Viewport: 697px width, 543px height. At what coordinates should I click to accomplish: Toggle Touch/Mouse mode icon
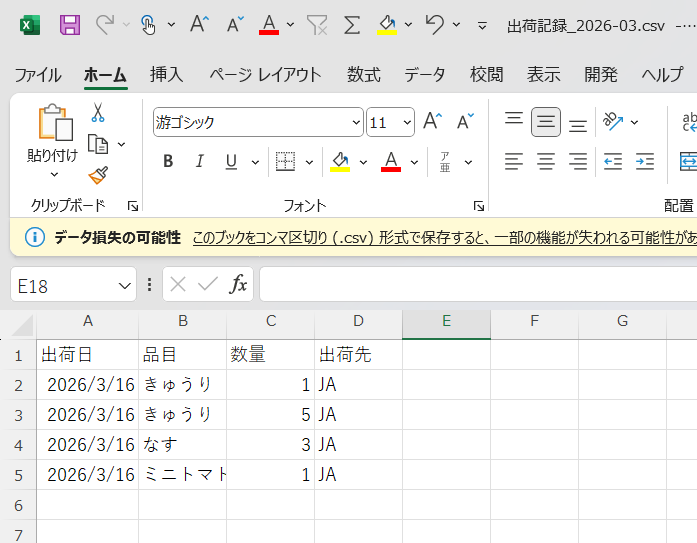coord(148,24)
